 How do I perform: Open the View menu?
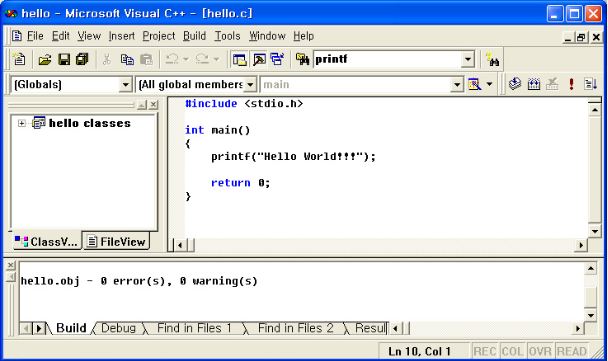coord(89,36)
